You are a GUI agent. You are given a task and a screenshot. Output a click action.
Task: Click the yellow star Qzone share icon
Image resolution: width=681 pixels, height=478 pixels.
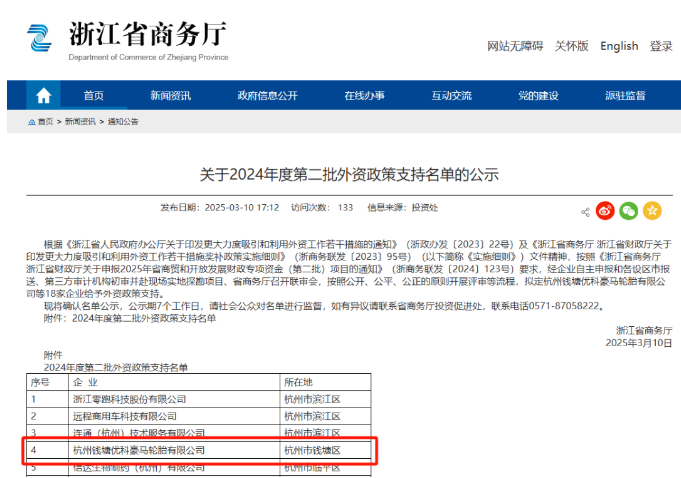(652, 210)
